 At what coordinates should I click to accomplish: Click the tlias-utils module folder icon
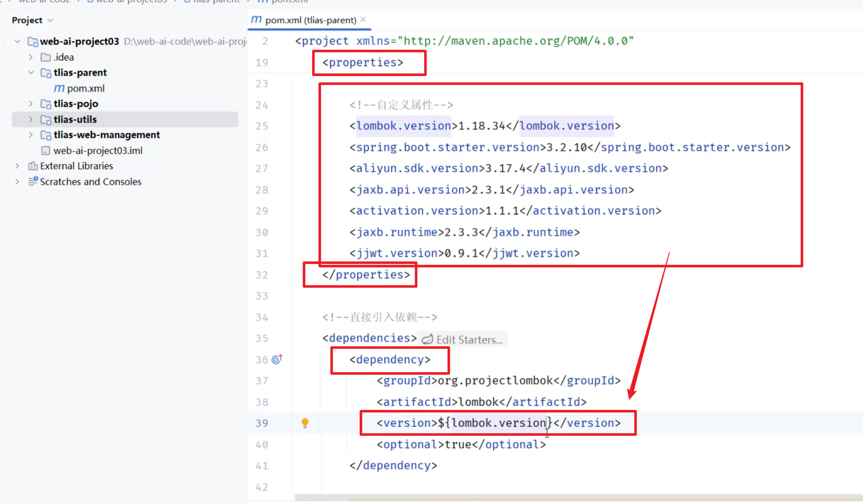(46, 120)
